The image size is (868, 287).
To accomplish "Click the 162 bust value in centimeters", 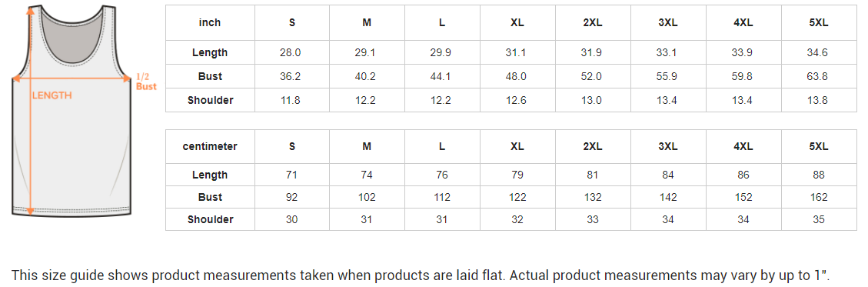I will pyautogui.click(x=818, y=197).
